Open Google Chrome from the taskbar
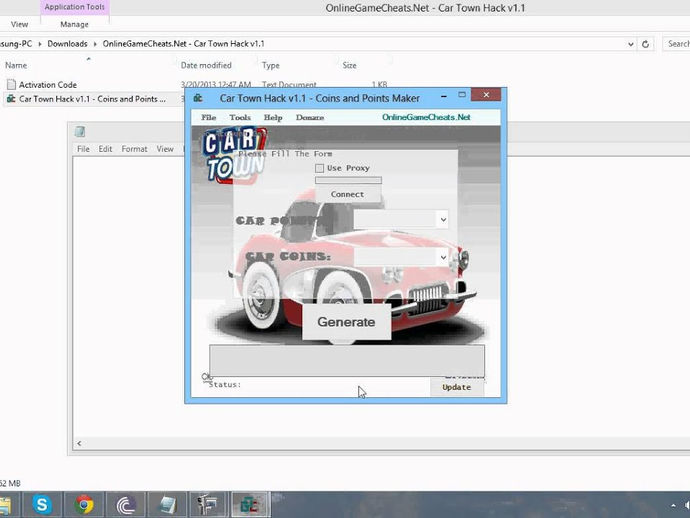Image resolution: width=690 pixels, height=518 pixels. tap(84, 504)
